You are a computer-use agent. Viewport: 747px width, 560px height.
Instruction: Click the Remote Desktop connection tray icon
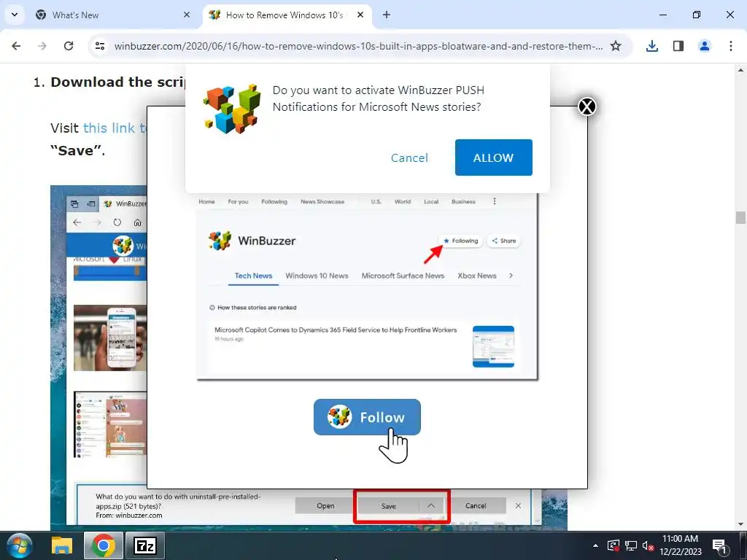[613, 545]
